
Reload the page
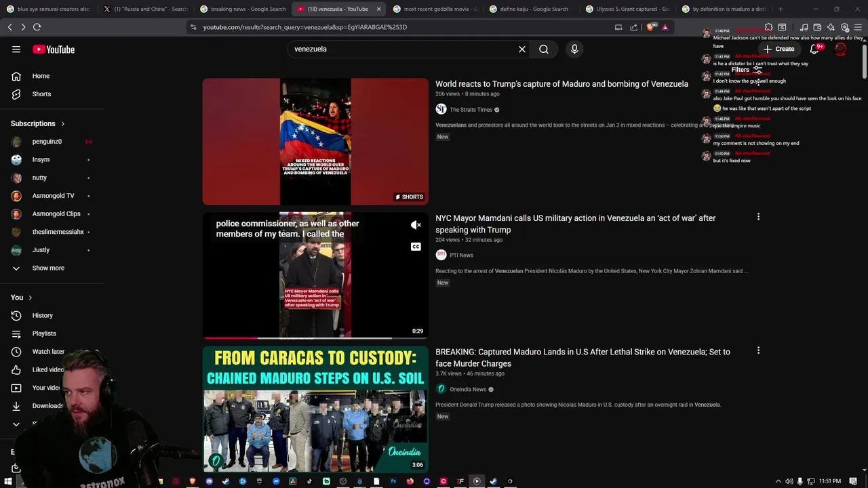pos(37,27)
